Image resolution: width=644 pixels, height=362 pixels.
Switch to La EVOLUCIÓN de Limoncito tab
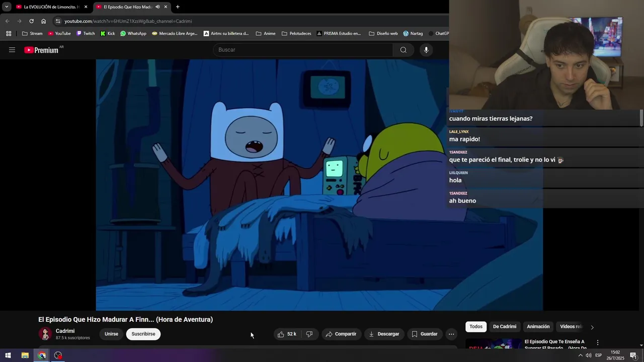pos(51,7)
